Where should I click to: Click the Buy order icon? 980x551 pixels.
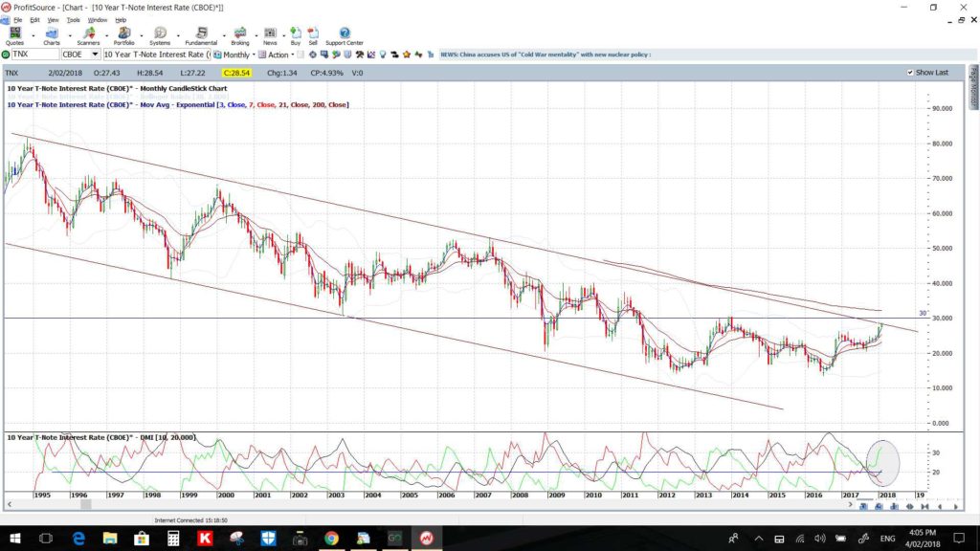(x=296, y=36)
